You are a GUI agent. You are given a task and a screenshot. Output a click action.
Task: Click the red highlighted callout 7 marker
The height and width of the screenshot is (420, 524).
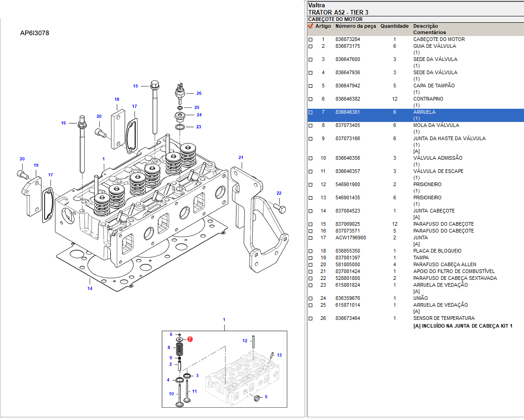coord(189,339)
